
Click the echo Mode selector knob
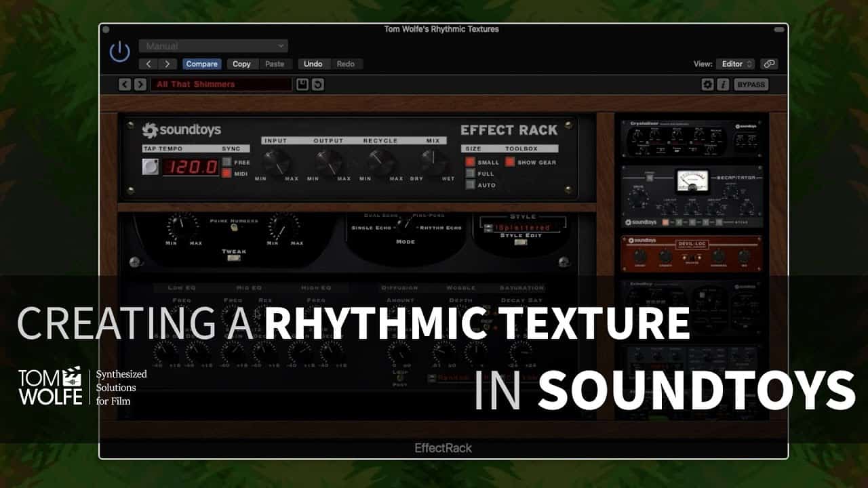coord(405,223)
